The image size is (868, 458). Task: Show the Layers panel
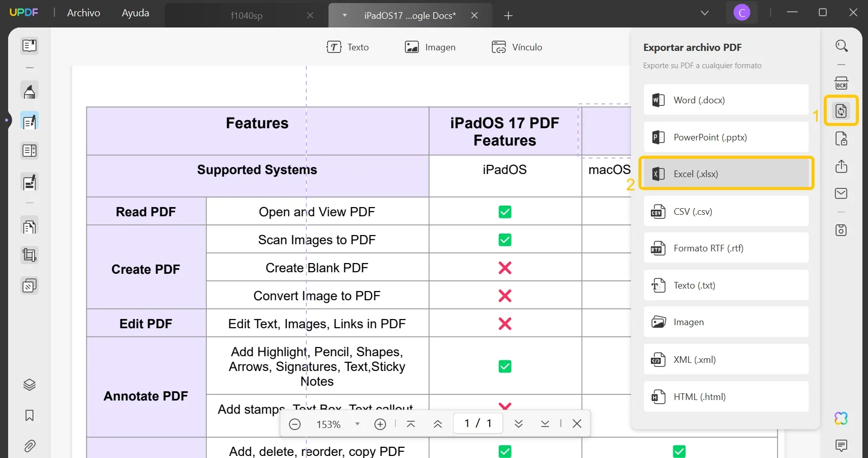tap(29, 385)
